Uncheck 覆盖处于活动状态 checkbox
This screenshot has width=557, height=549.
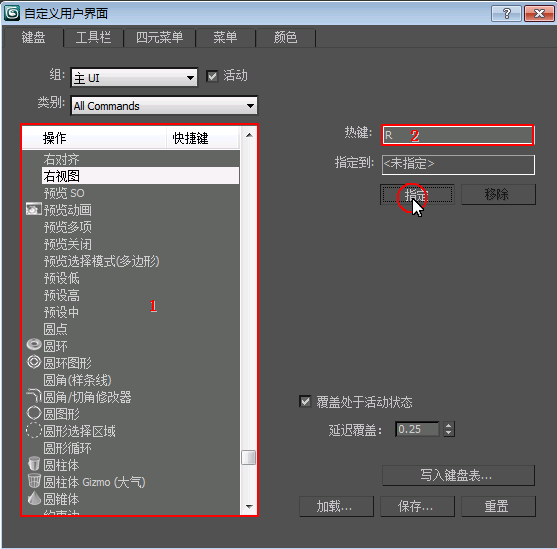(305, 402)
